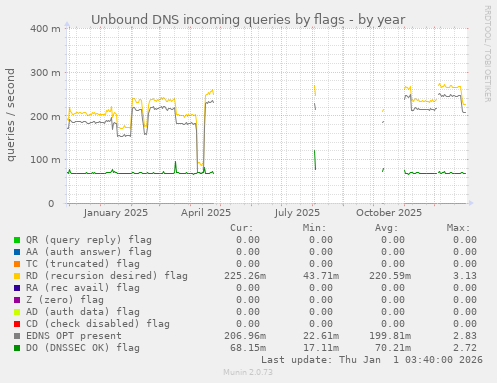Click the AD flag lime swatch
497x383 pixels.
tap(17, 312)
